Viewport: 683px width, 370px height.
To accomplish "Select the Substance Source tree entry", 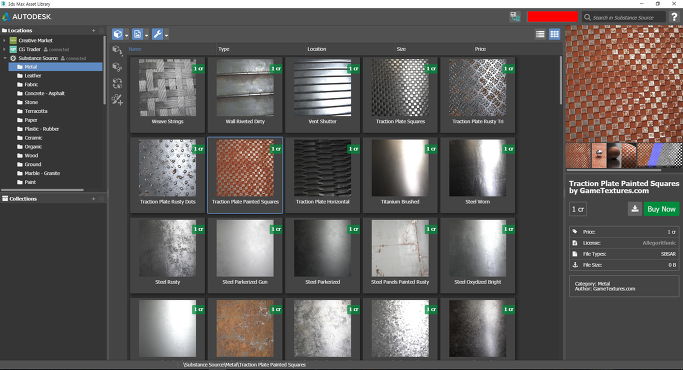I will 38,58.
